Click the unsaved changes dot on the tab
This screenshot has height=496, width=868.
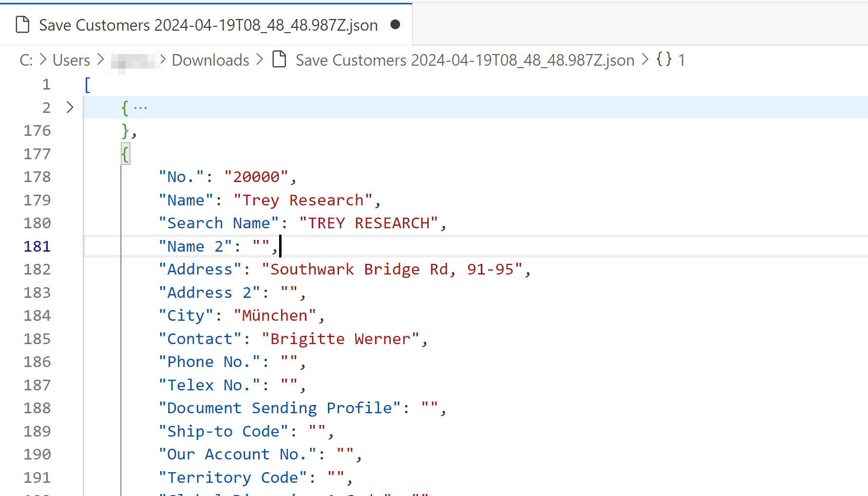click(x=395, y=24)
